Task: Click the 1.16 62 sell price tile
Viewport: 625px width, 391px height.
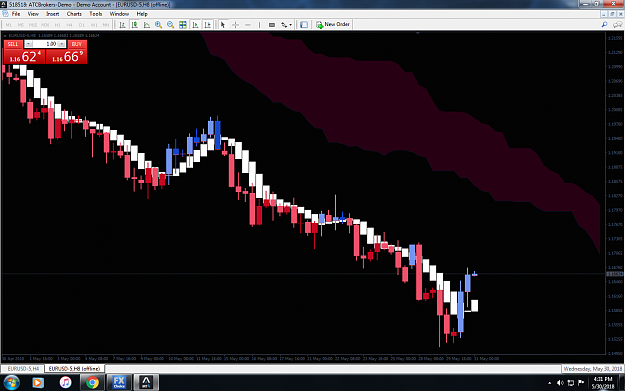Action: point(24,57)
